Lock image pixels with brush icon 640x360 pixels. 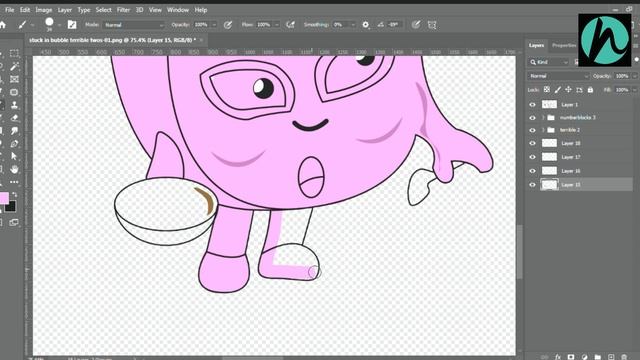(558, 89)
